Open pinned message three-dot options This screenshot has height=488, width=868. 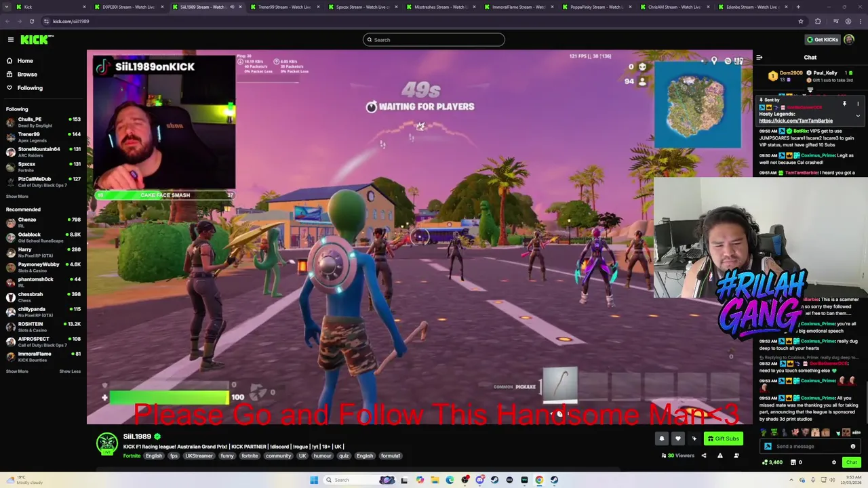(858, 104)
